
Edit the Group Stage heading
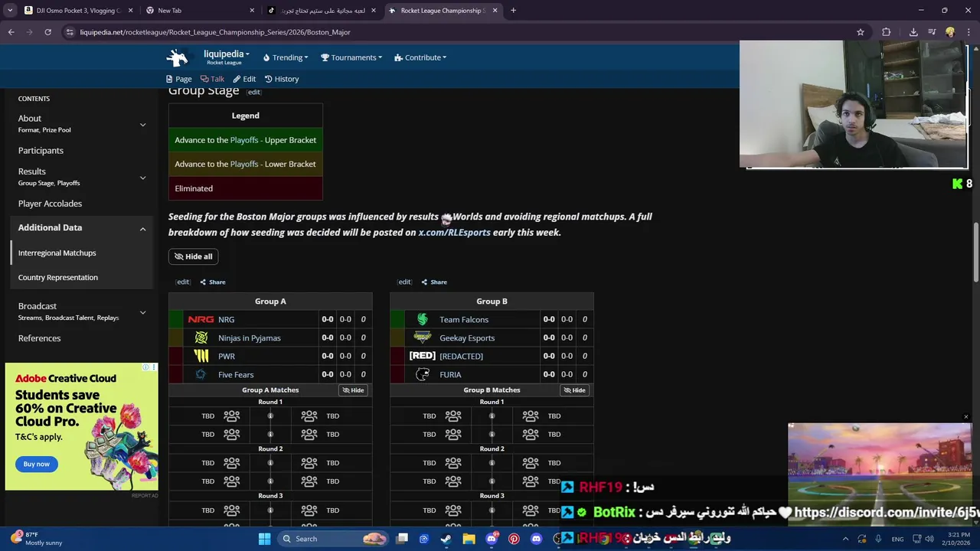(253, 92)
